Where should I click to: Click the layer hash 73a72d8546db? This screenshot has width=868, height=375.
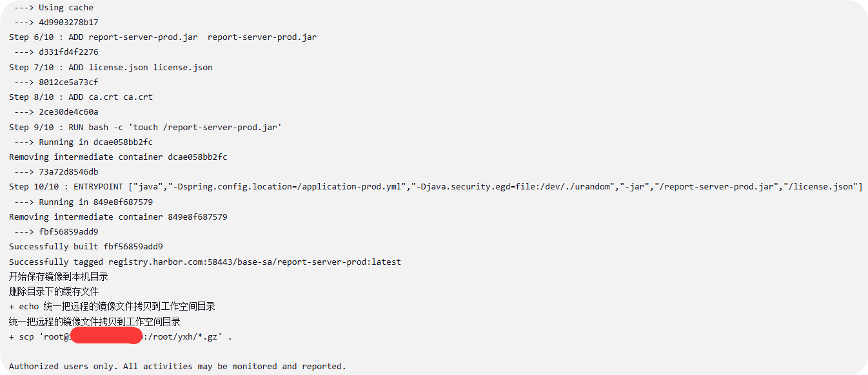68,172
